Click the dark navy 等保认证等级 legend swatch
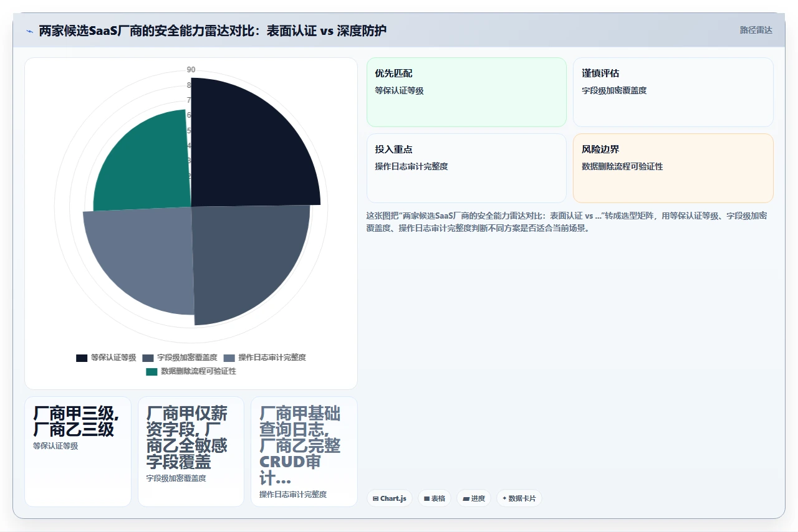Image resolution: width=798 pixels, height=532 pixels. pos(82,358)
